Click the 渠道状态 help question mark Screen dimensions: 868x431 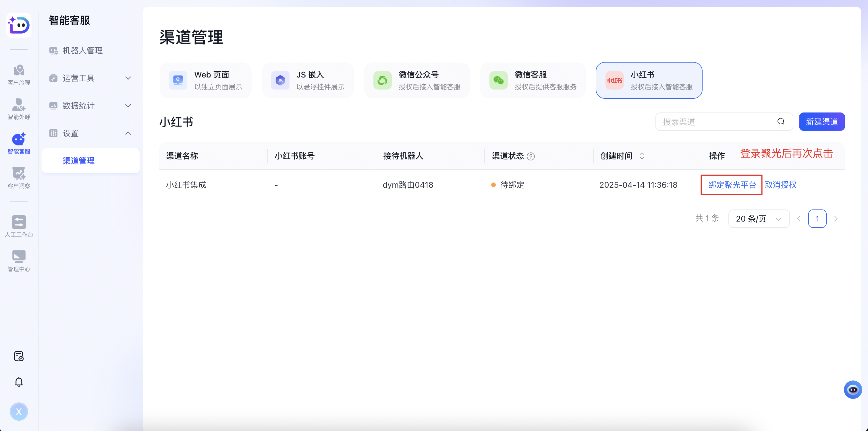tap(531, 156)
